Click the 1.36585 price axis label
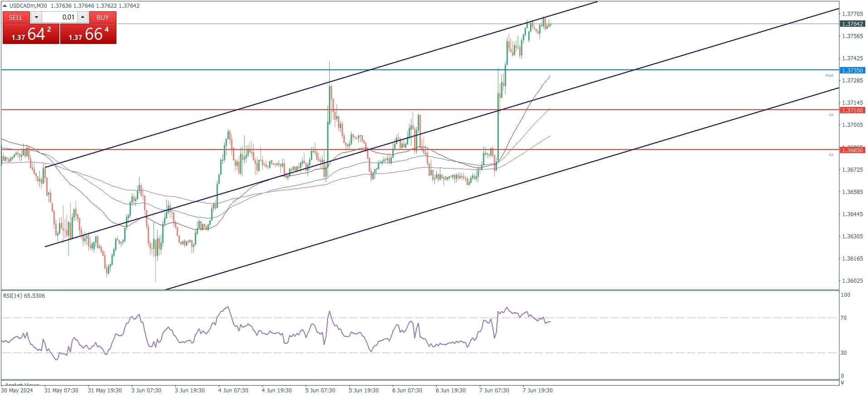The image size is (868, 396). [852, 192]
